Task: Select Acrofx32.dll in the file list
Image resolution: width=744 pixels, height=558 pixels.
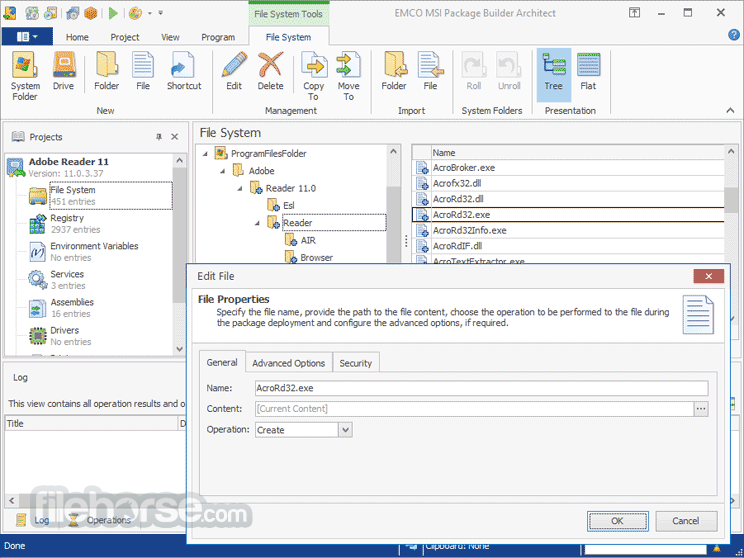Action: point(568,183)
